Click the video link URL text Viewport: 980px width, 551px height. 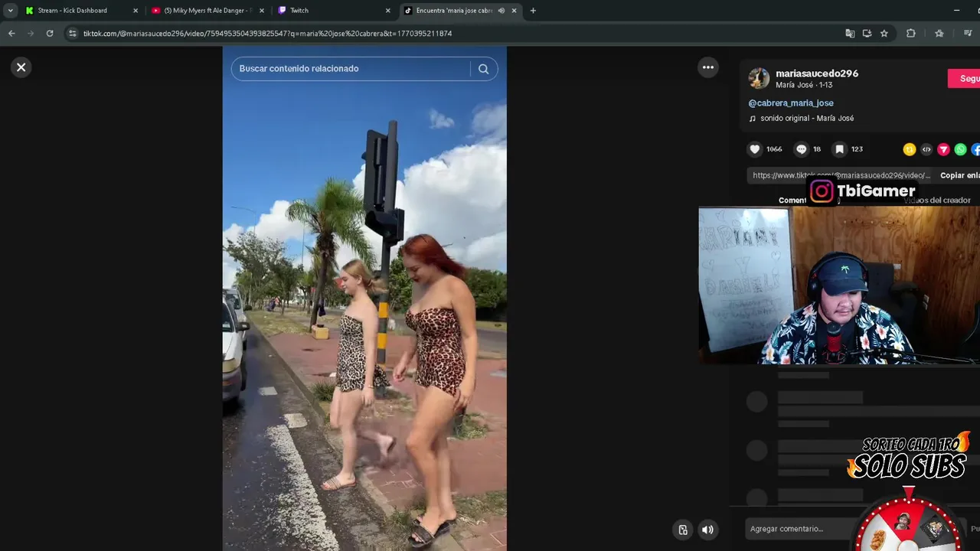[x=841, y=175]
